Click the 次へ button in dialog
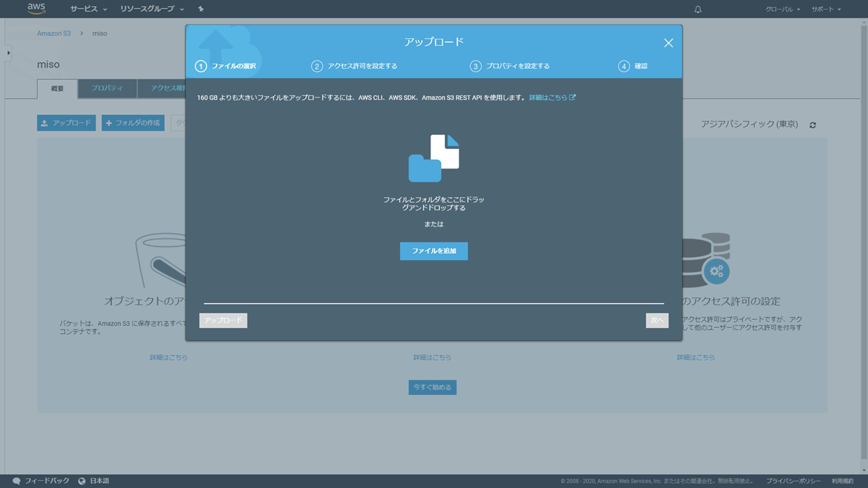The width and height of the screenshot is (868, 488). click(x=656, y=321)
